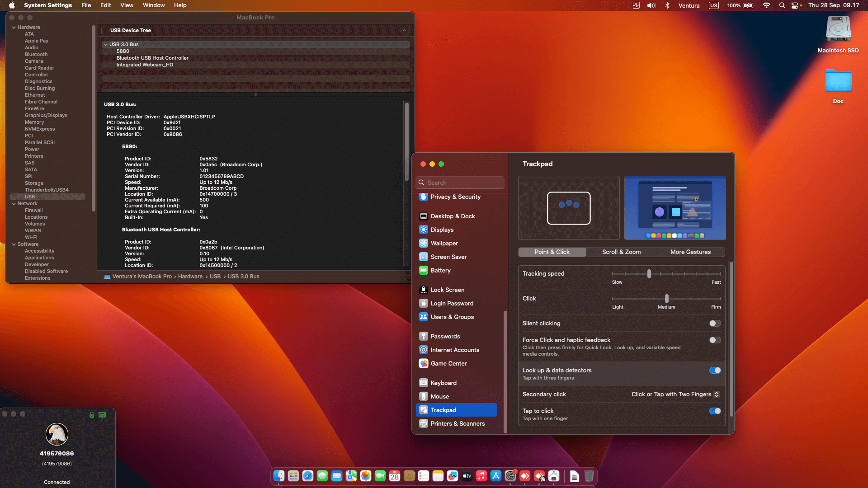Collapse the USB Device Tree section
The height and width of the screenshot is (488, 868).
(x=404, y=30)
